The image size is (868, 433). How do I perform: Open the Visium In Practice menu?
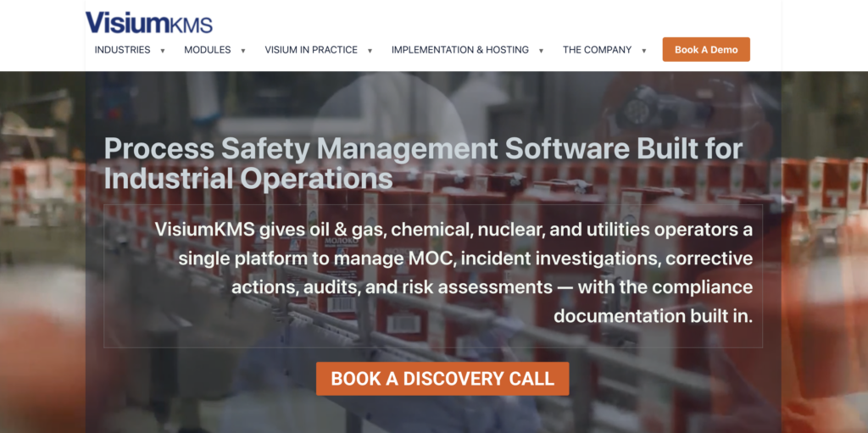[311, 50]
